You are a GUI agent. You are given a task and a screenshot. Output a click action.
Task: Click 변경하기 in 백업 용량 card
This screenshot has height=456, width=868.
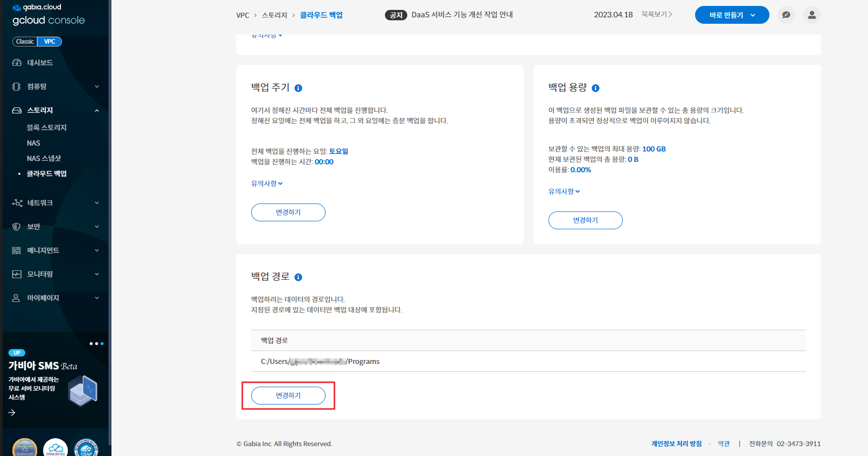pos(586,220)
